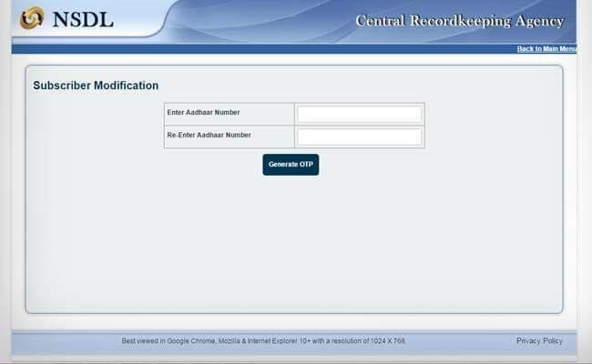Click the Subscriber Modification heading
The image size is (592, 364).
click(96, 86)
